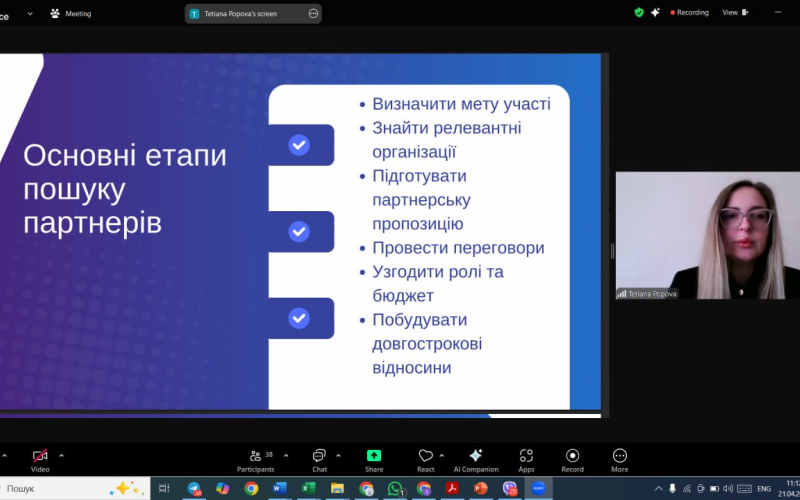Select Tetiana Popova's video thumbnail

[708, 235]
